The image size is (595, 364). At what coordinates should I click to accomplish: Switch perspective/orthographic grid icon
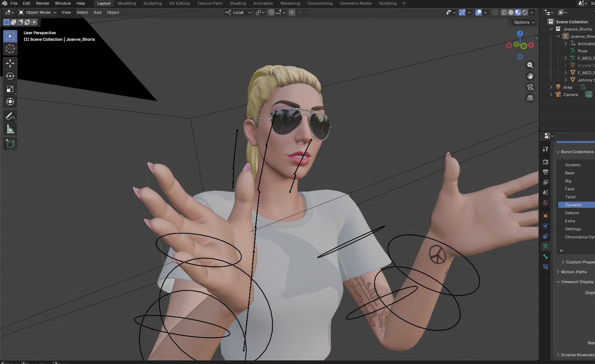pyautogui.click(x=530, y=98)
